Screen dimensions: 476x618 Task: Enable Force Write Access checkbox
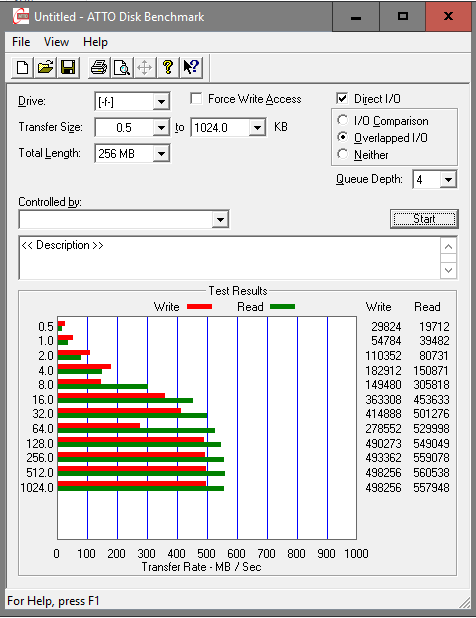(196, 99)
